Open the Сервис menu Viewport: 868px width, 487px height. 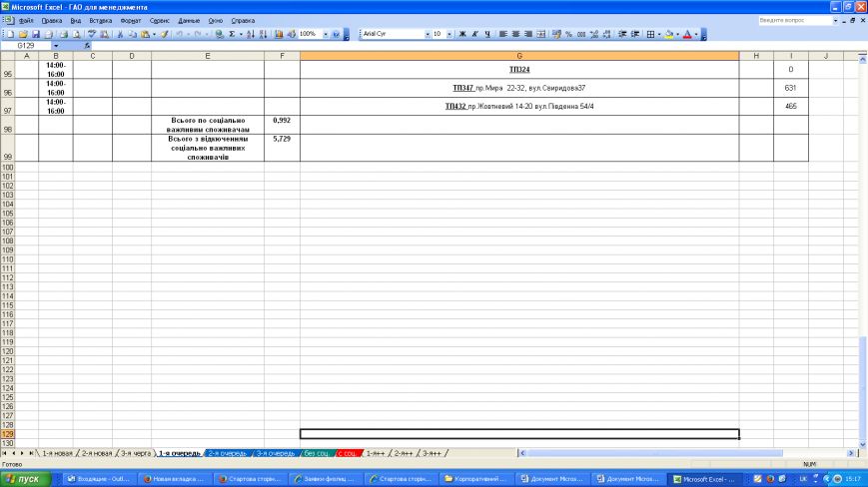[160, 20]
